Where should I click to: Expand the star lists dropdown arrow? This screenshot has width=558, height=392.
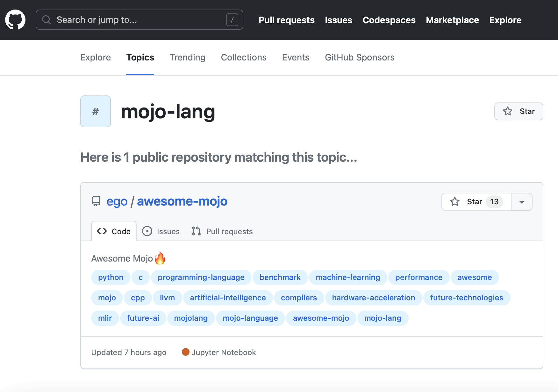[x=522, y=202]
